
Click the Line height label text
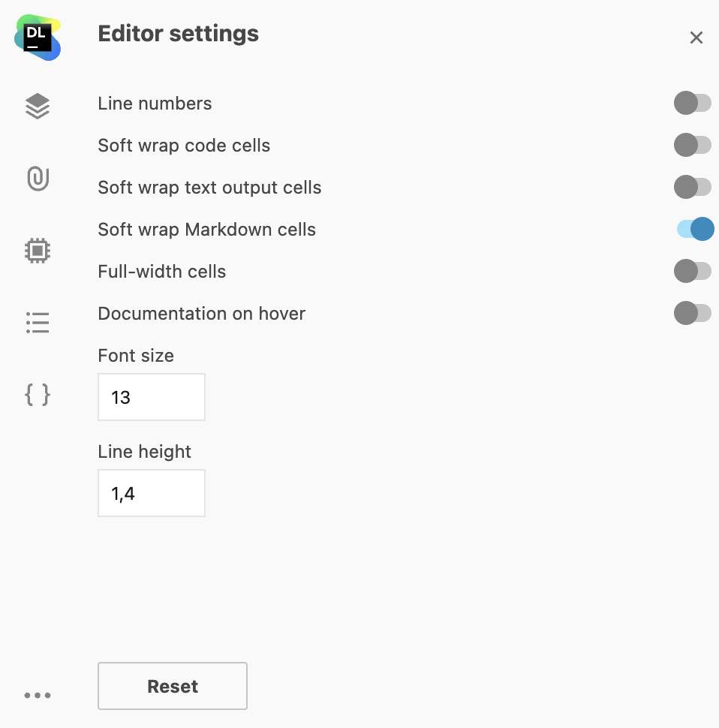pos(144,451)
